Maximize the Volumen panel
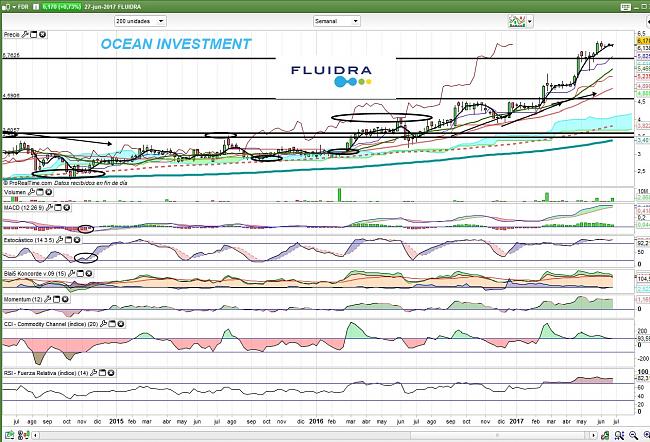 click(x=40, y=192)
